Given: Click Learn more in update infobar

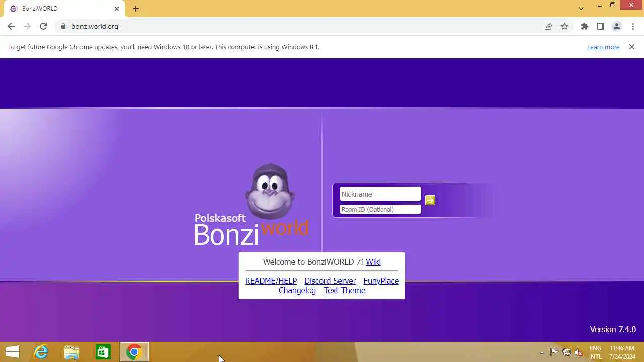Looking at the screenshot, I should 603,47.
